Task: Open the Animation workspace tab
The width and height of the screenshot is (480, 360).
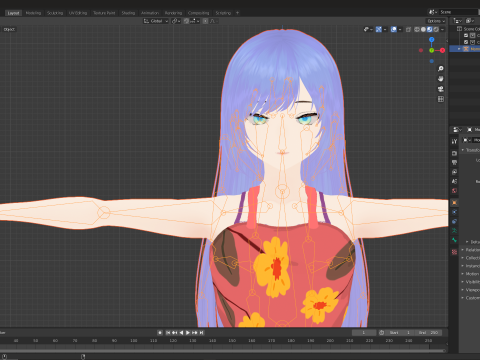Action: [150, 13]
